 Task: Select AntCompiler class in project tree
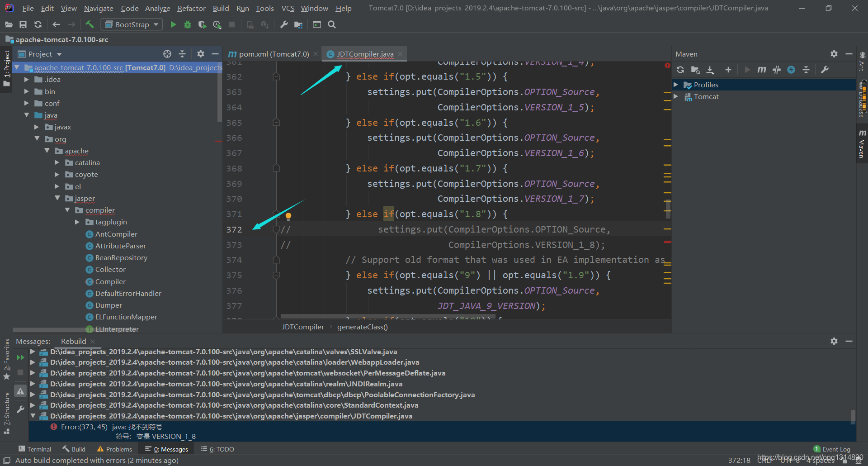point(116,234)
